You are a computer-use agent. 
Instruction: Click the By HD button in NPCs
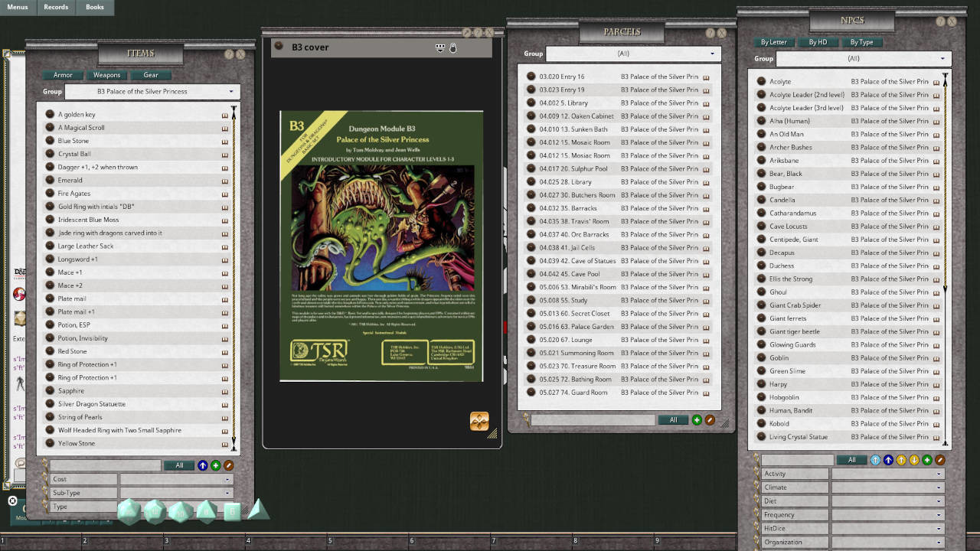pyautogui.click(x=818, y=42)
